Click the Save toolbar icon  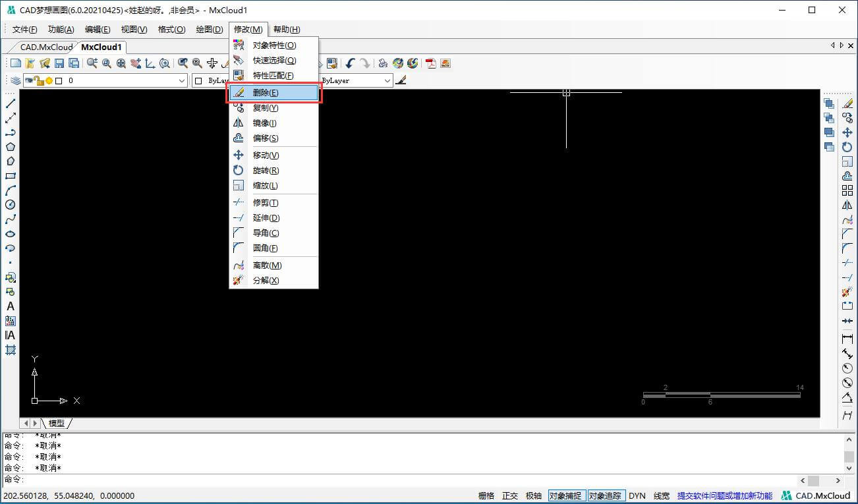click(x=59, y=63)
